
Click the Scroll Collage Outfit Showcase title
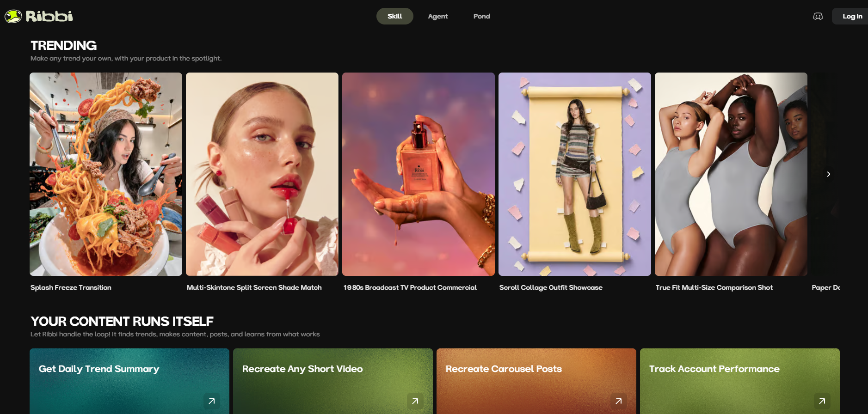point(551,287)
